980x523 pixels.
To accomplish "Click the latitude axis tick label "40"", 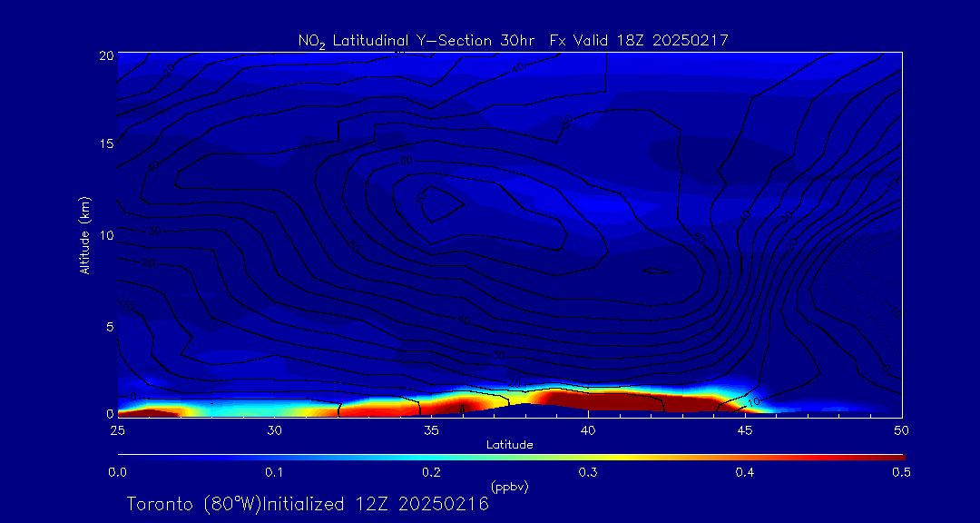I will (x=587, y=430).
